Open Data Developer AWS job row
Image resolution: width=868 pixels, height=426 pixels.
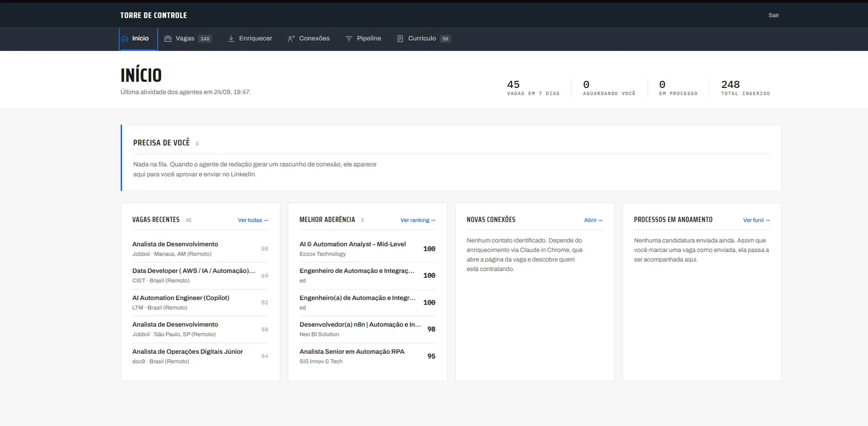pos(200,276)
